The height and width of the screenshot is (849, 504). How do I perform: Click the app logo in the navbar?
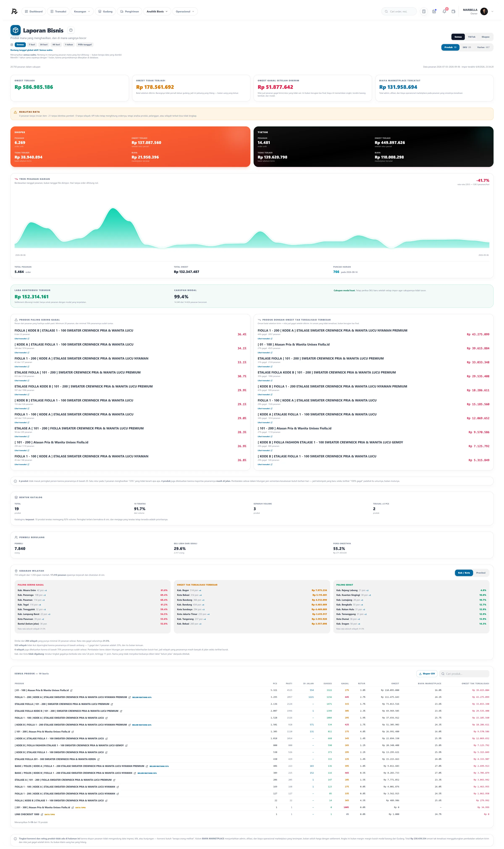point(14,12)
